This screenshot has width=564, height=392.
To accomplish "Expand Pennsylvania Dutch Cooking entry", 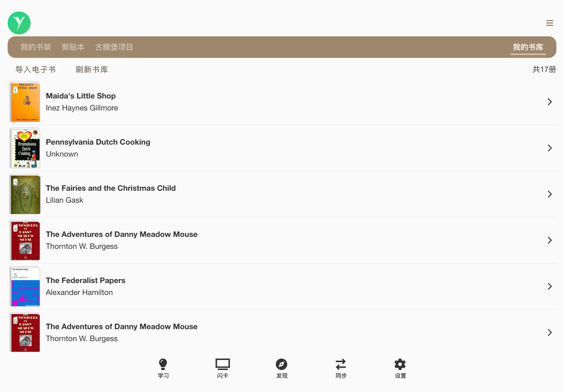I will point(550,148).
